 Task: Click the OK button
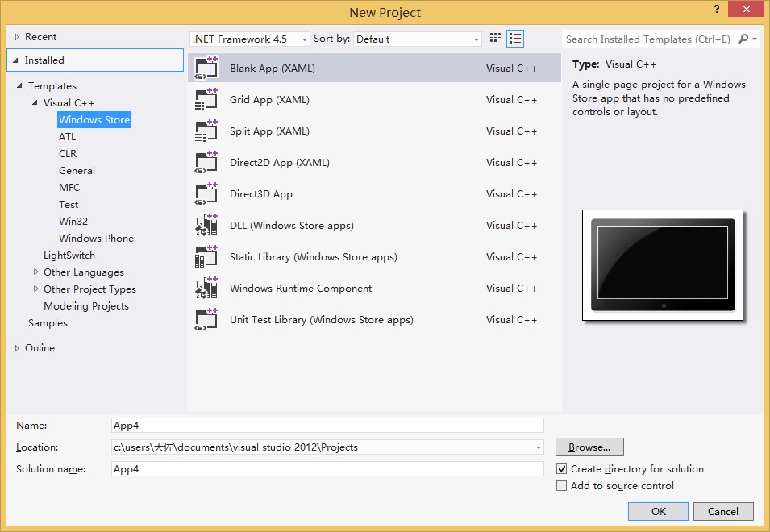(658, 511)
